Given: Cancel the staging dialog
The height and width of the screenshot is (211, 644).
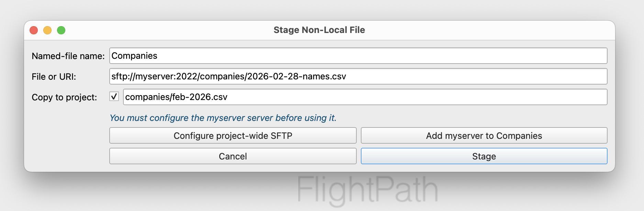Looking at the screenshot, I should click(x=233, y=156).
